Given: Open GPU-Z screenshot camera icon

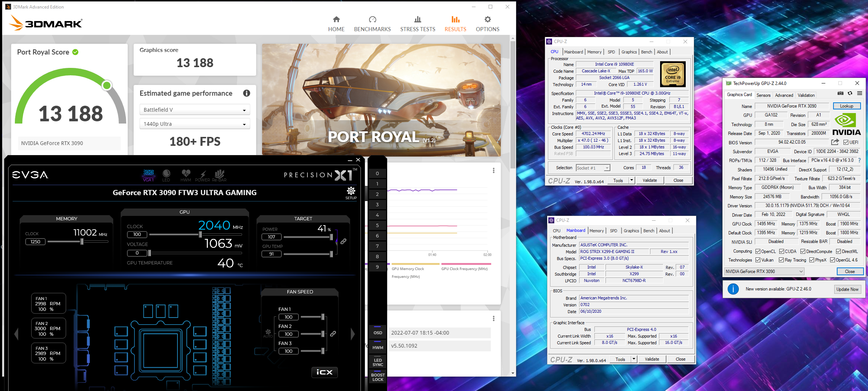Looking at the screenshot, I should 841,93.
